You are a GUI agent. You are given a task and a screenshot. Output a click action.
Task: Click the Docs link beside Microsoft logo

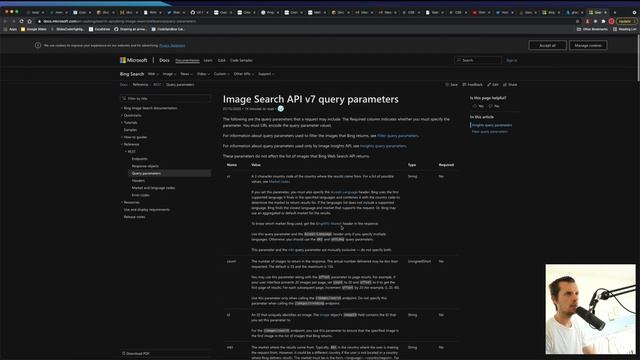pyautogui.click(x=164, y=60)
